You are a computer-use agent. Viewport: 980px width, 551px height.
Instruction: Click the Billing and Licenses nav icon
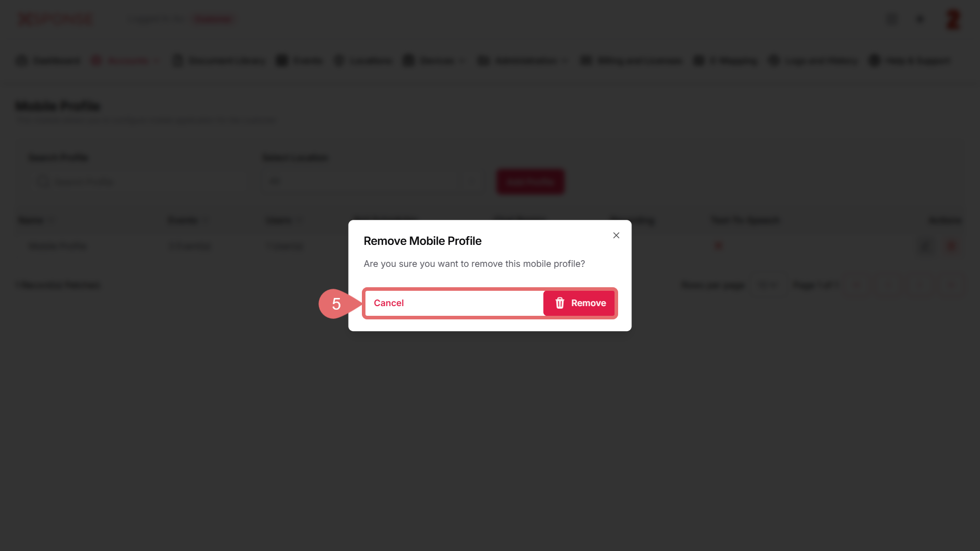point(586,61)
